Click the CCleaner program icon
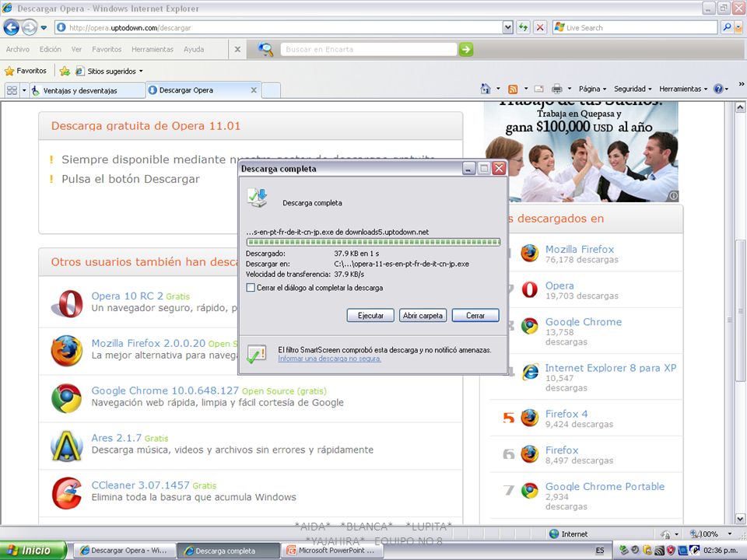The height and width of the screenshot is (560, 747). 67,493
